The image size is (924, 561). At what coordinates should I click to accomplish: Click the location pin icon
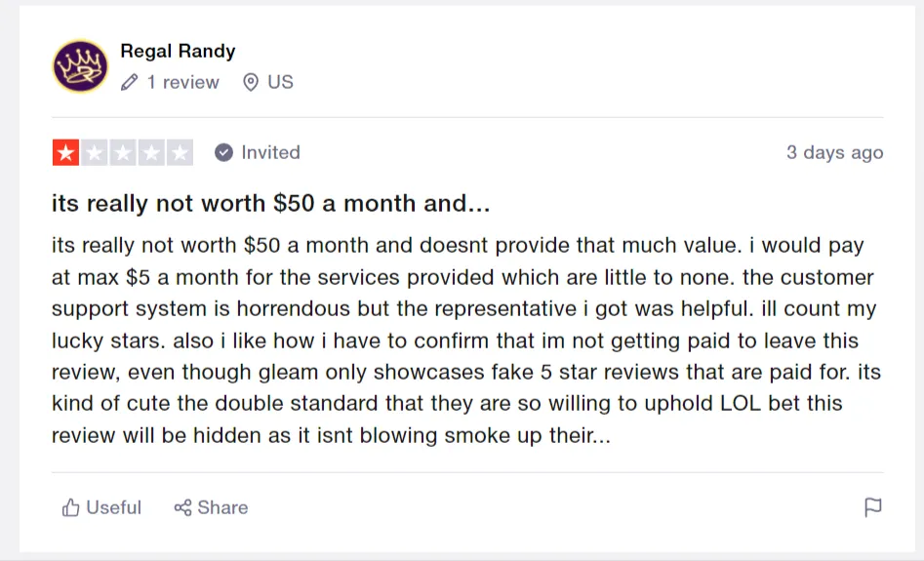(x=251, y=83)
